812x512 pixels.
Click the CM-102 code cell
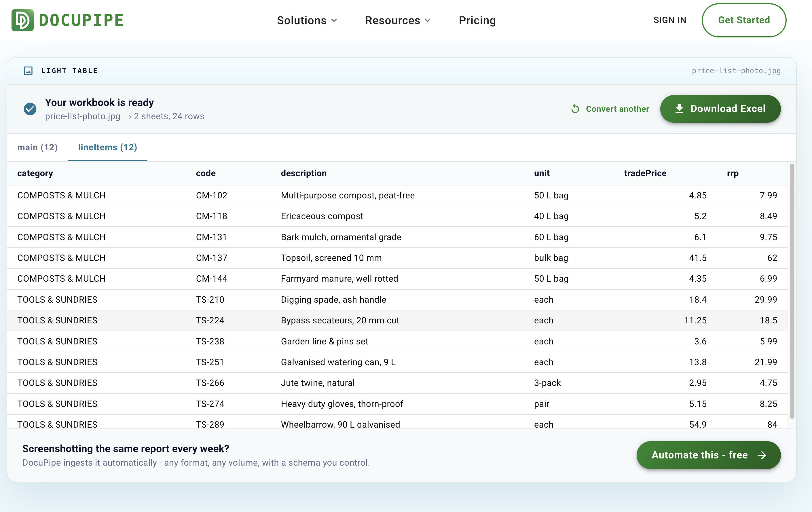[x=211, y=195]
